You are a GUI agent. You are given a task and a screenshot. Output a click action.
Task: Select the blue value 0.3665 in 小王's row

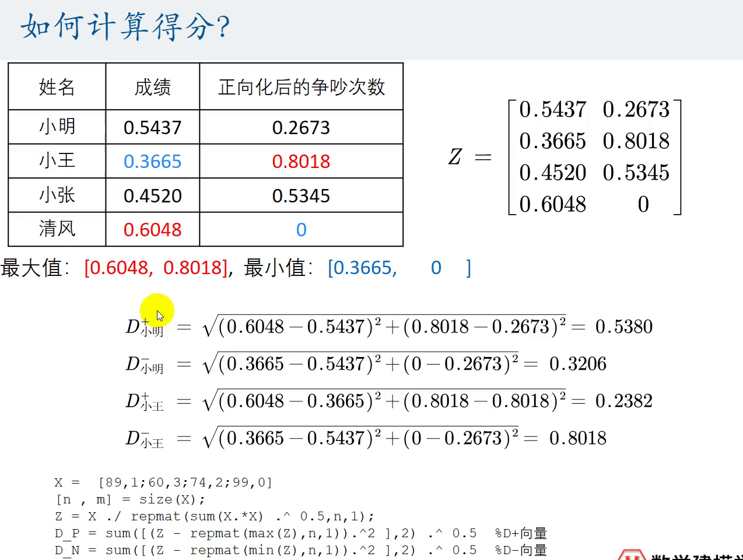pos(152,161)
